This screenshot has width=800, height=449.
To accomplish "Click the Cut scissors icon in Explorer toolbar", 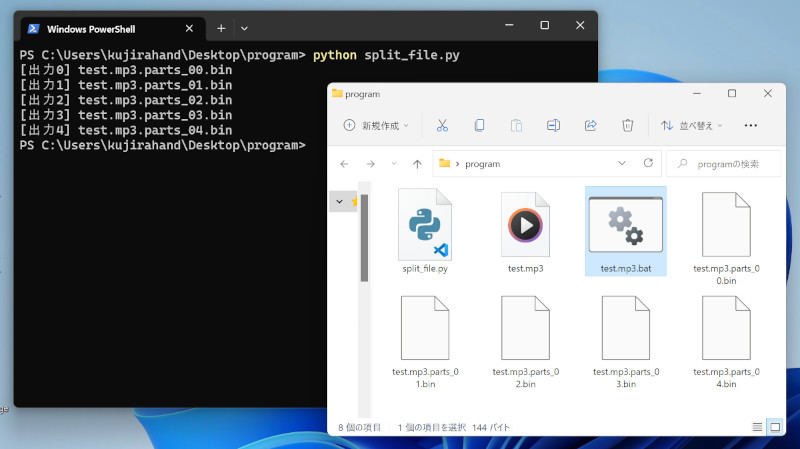I will tap(442, 125).
